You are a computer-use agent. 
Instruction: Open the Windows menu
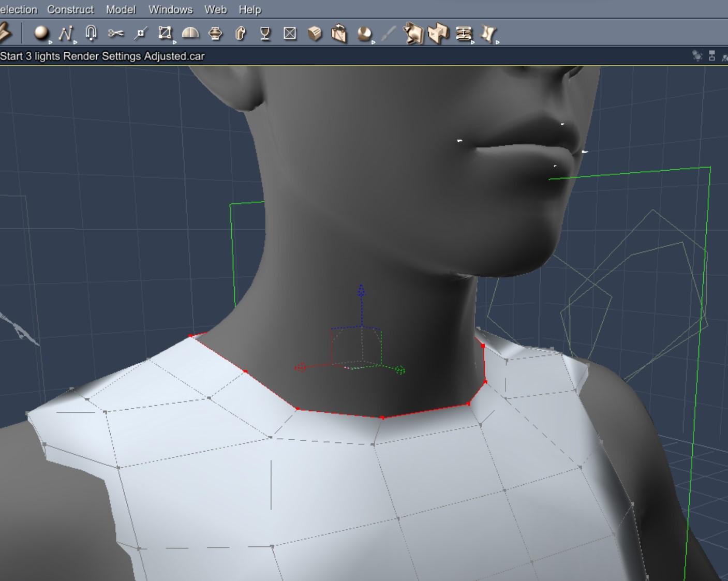(170, 9)
